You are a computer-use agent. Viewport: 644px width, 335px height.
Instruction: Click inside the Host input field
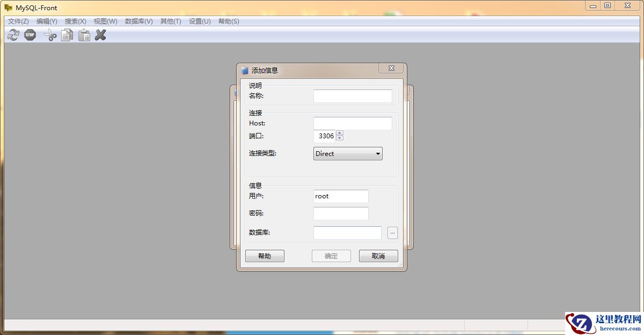coord(353,123)
